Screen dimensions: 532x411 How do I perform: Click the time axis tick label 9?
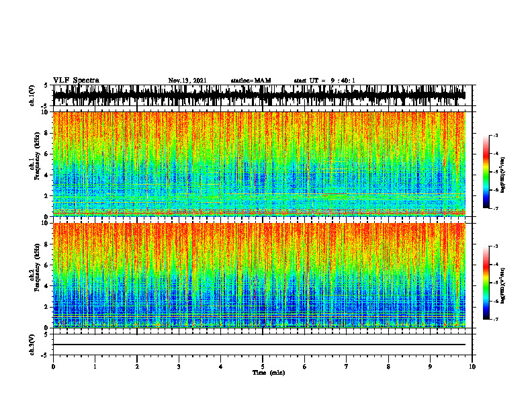tap(430, 367)
